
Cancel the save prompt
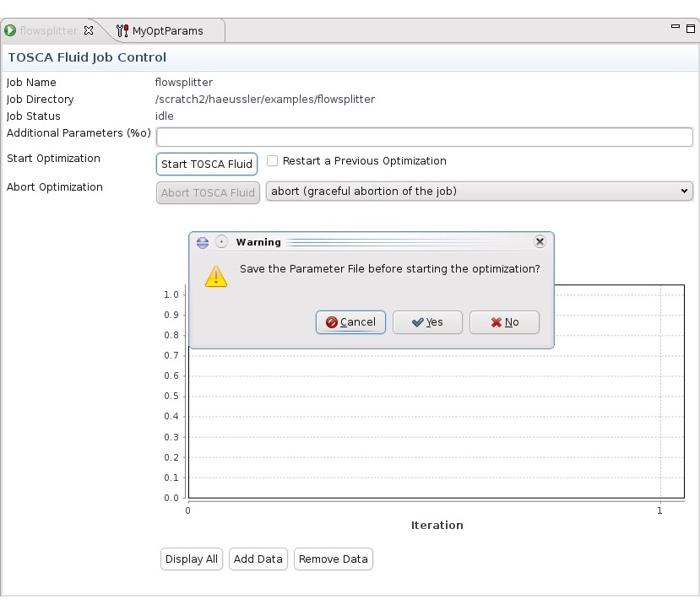pyautogui.click(x=350, y=322)
